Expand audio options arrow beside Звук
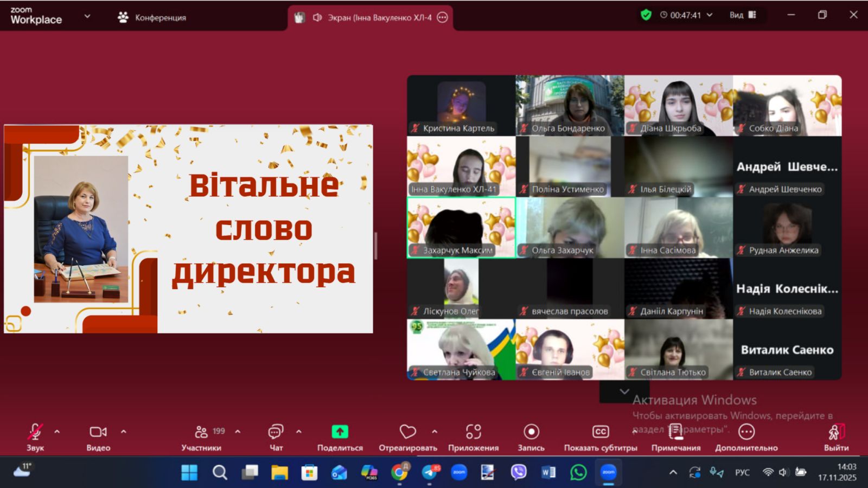868x488 pixels. tap(57, 432)
